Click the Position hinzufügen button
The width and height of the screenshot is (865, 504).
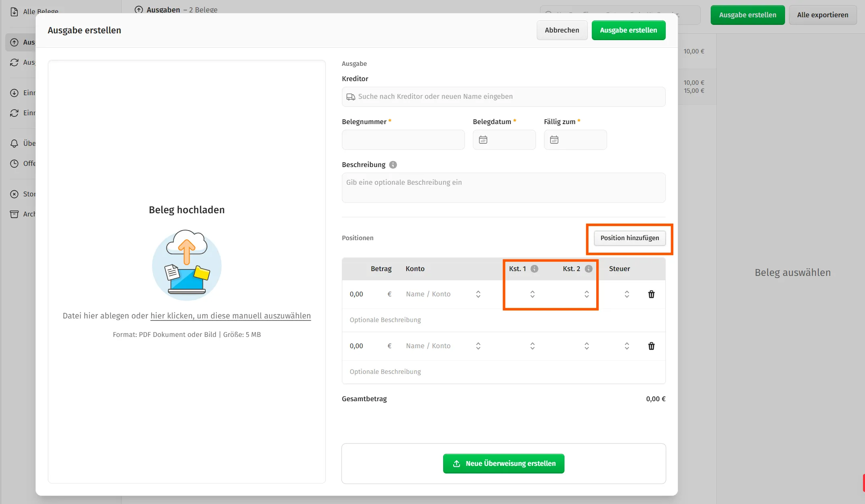[630, 238]
